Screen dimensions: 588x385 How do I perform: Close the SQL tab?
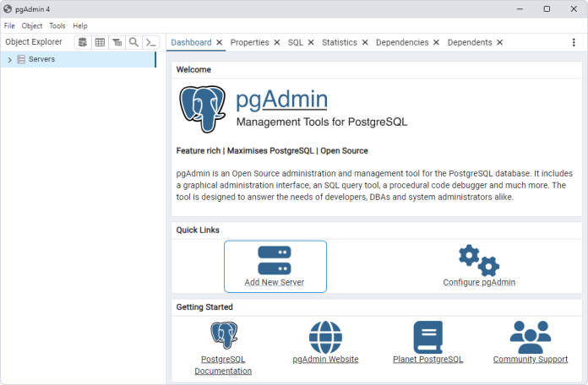(311, 42)
